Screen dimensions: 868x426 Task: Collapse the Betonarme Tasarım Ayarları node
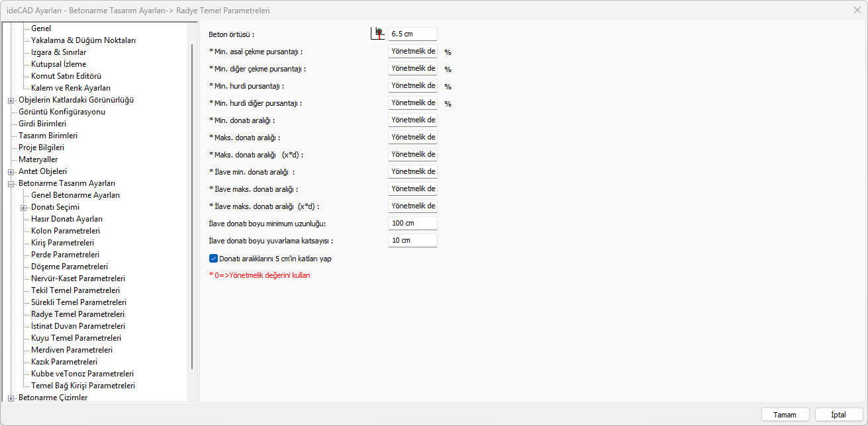coord(11,184)
